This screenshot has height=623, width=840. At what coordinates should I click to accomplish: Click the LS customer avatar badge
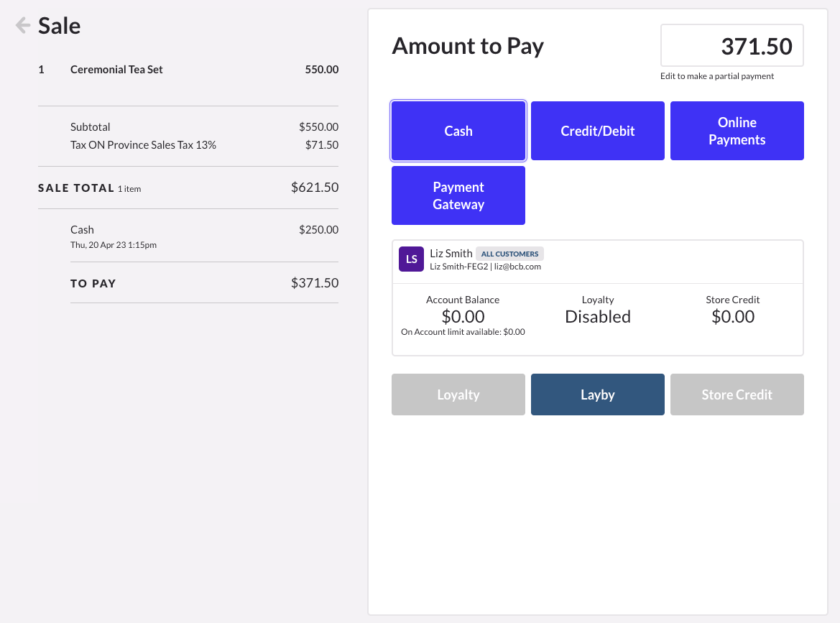(x=411, y=259)
